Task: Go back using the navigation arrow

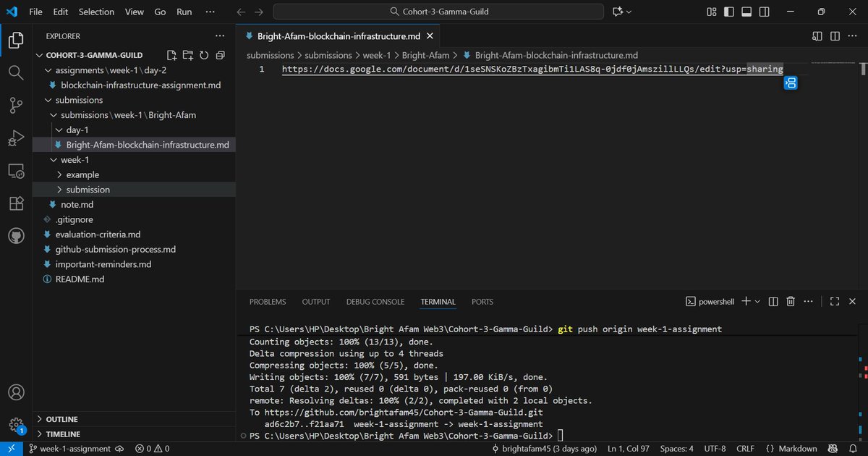Action: pyautogui.click(x=242, y=12)
